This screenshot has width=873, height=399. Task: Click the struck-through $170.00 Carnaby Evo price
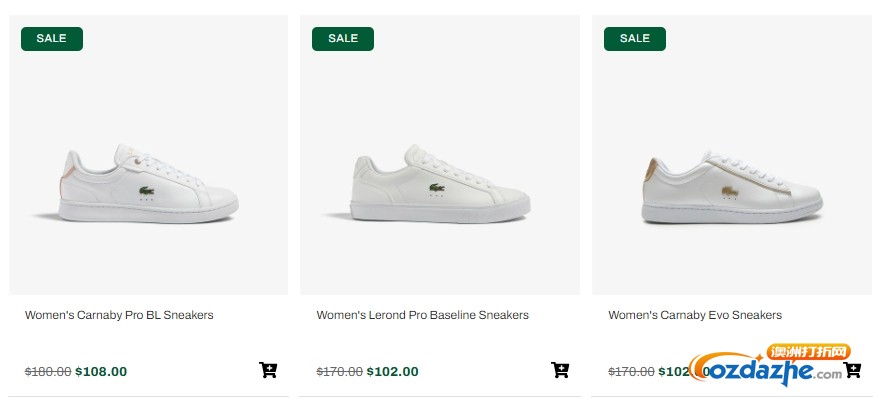pos(631,371)
